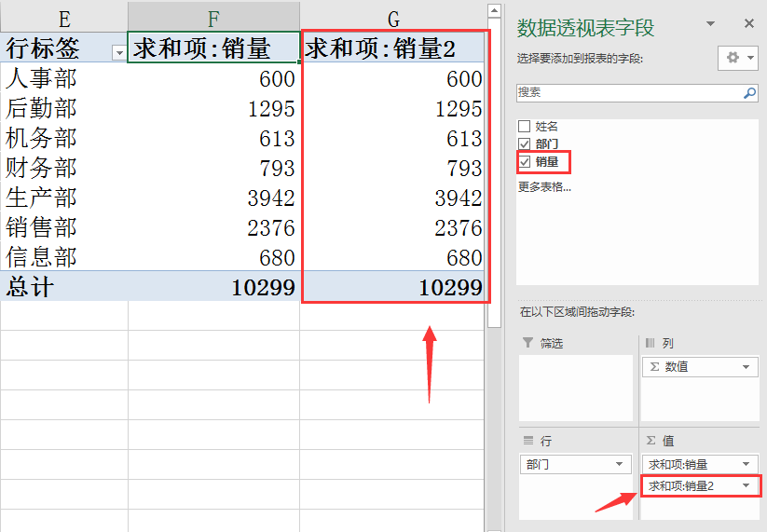Open the field pane options dropdown arrow
The height and width of the screenshot is (532, 767).
coord(711,23)
